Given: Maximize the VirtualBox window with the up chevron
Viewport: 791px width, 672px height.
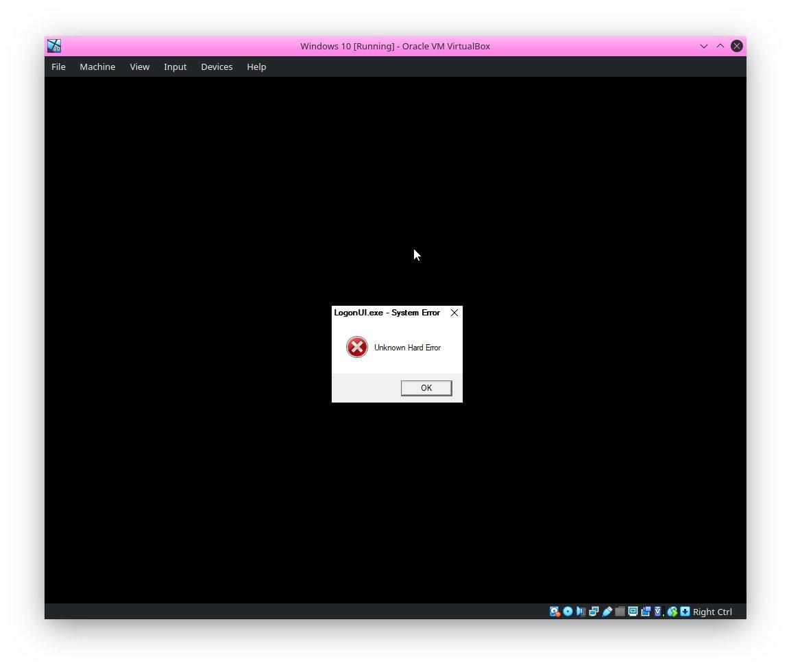Looking at the screenshot, I should click(720, 46).
